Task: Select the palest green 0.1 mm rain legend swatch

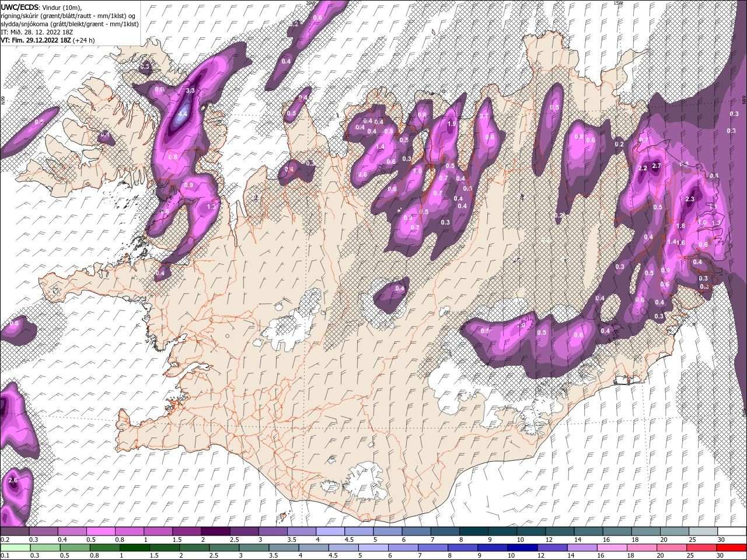Action: (x=15, y=547)
